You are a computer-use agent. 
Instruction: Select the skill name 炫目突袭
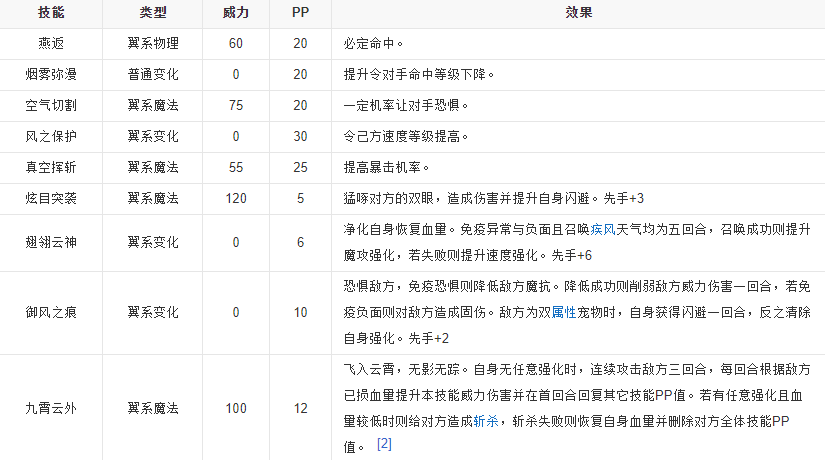[51, 198]
